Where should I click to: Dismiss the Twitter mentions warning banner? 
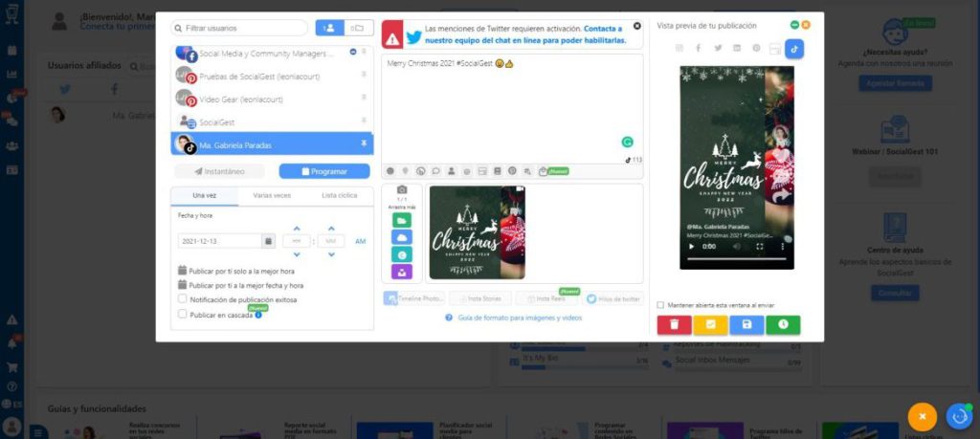[x=636, y=26]
